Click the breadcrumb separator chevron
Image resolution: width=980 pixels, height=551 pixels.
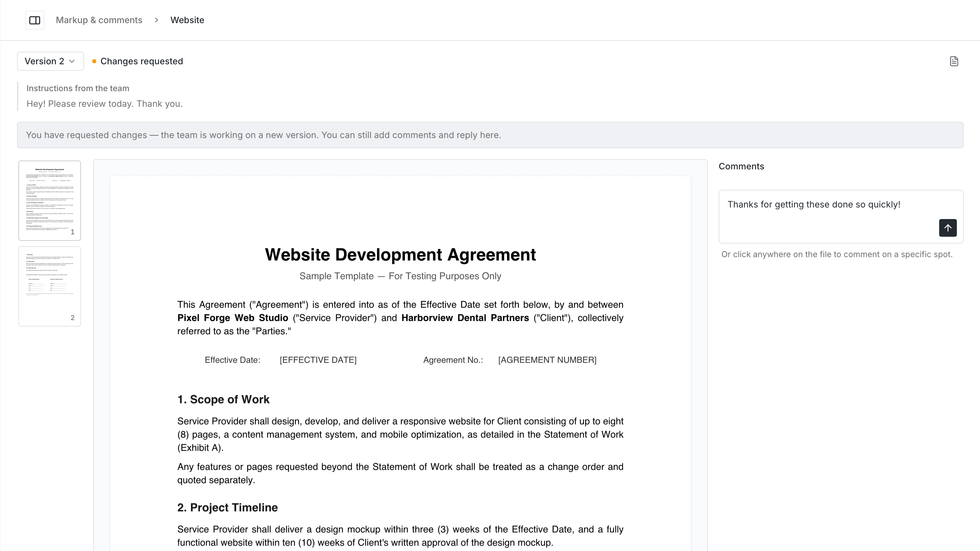[157, 20]
